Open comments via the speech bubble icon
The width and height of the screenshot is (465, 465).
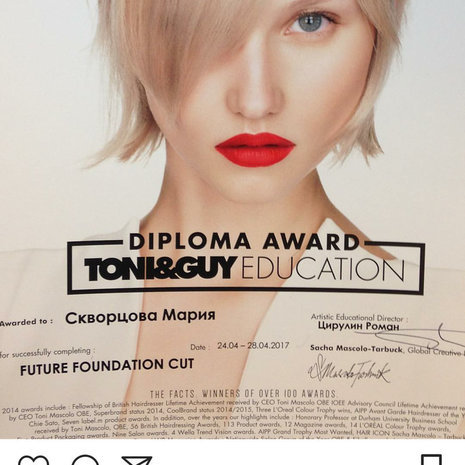[x=85, y=460]
